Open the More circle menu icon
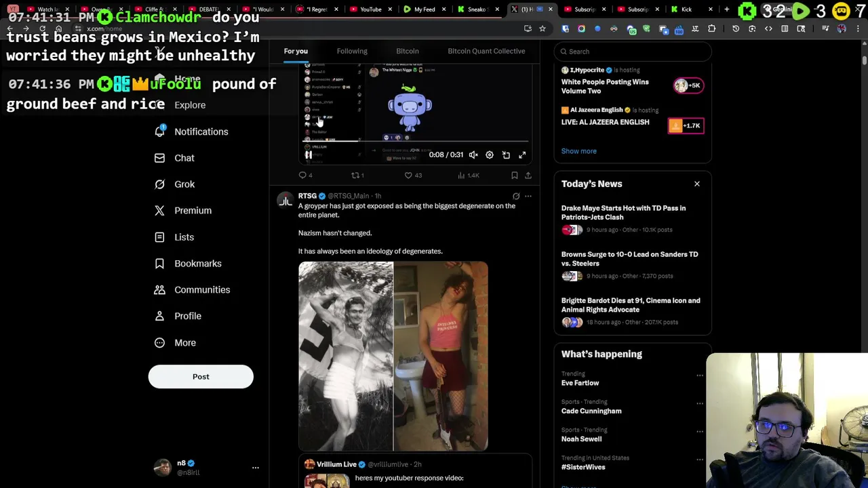 click(x=159, y=342)
